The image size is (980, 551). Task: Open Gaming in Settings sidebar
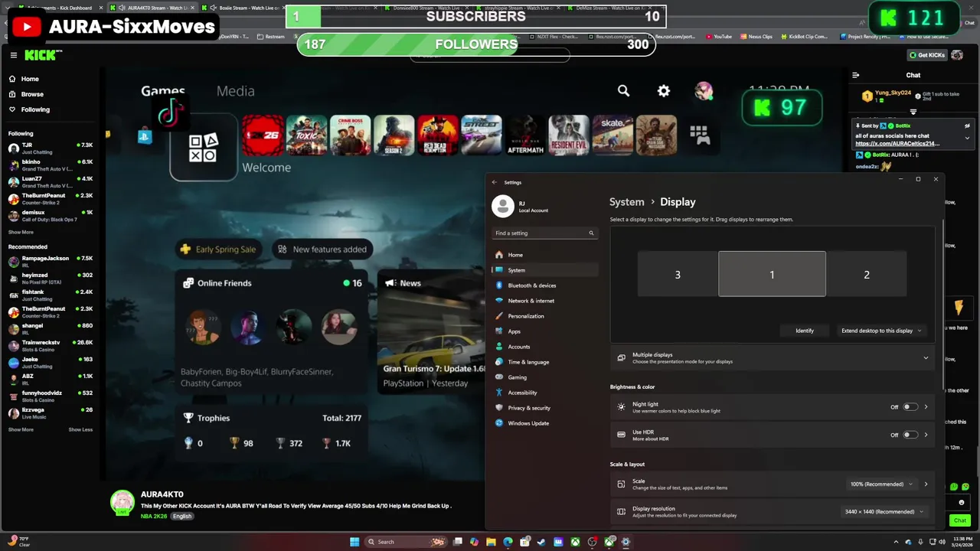point(545,377)
